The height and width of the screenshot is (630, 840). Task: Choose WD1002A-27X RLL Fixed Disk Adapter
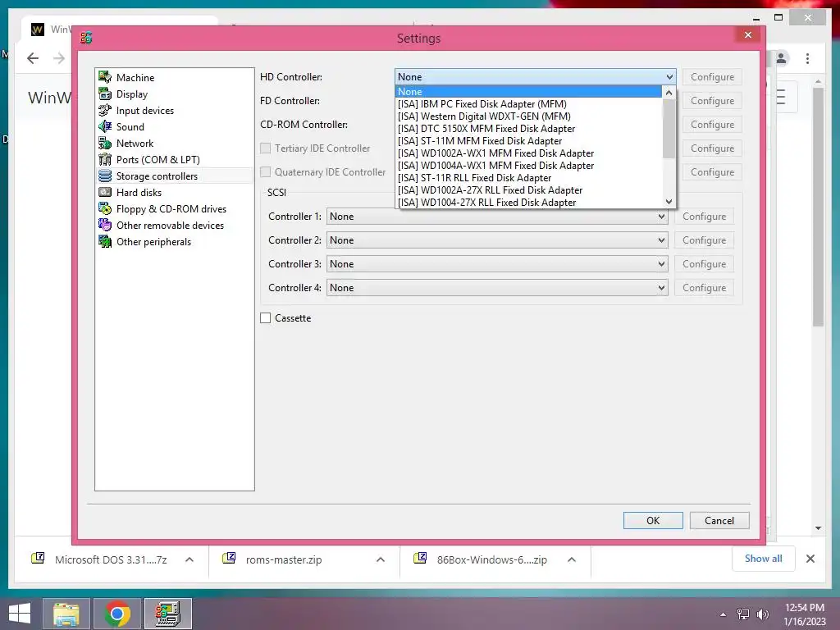[529, 190]
